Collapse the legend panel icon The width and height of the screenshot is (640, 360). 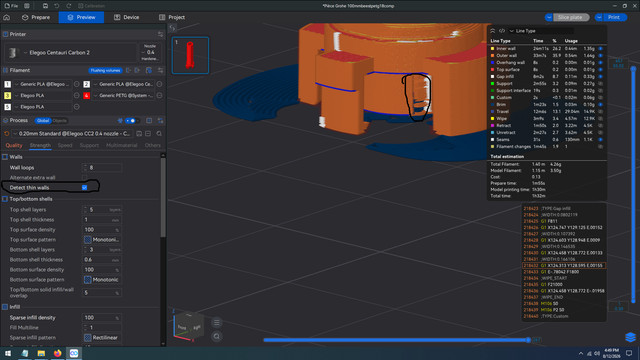[x=493, y=31]
